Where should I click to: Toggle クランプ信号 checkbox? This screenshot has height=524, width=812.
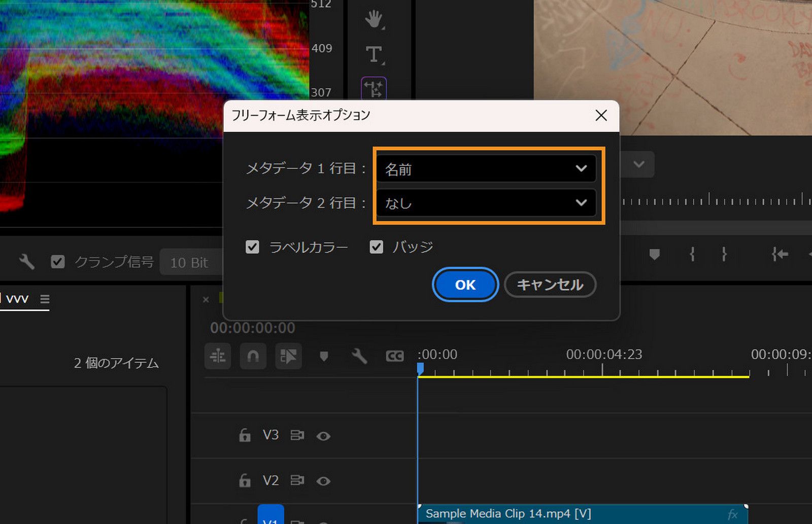pos(58,262)
